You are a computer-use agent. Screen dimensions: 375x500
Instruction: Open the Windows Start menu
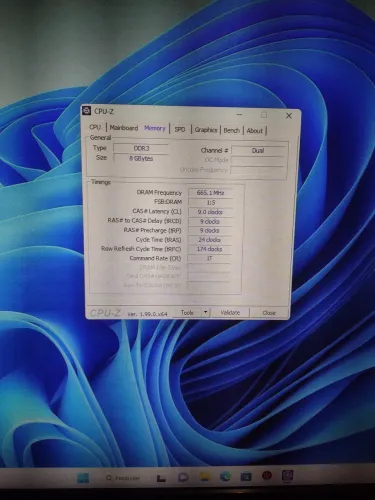pyautogui.click(x=83, y=478)
